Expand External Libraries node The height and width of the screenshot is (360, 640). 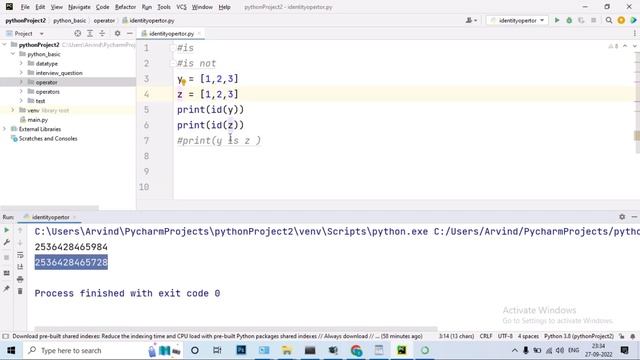click(x=4, y=129)
